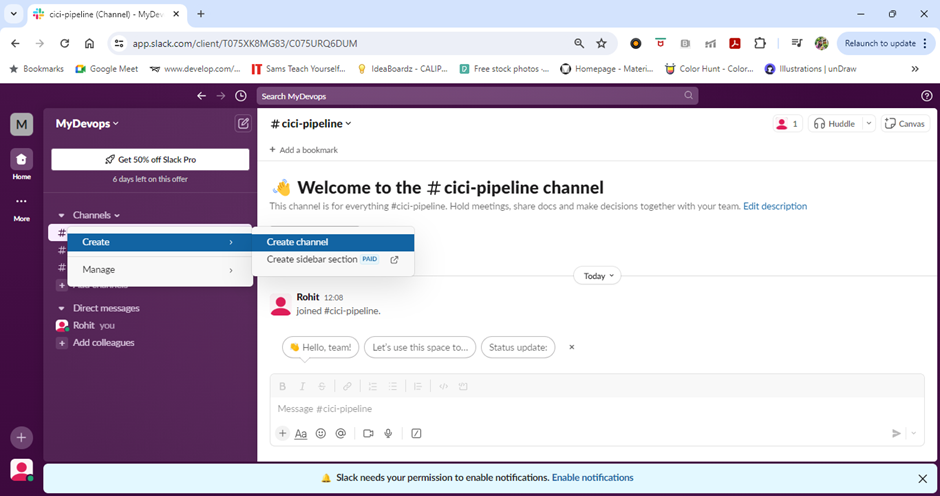Insert bulleted list in the composer
Viewport: 940px width, 496px height.
392,386
